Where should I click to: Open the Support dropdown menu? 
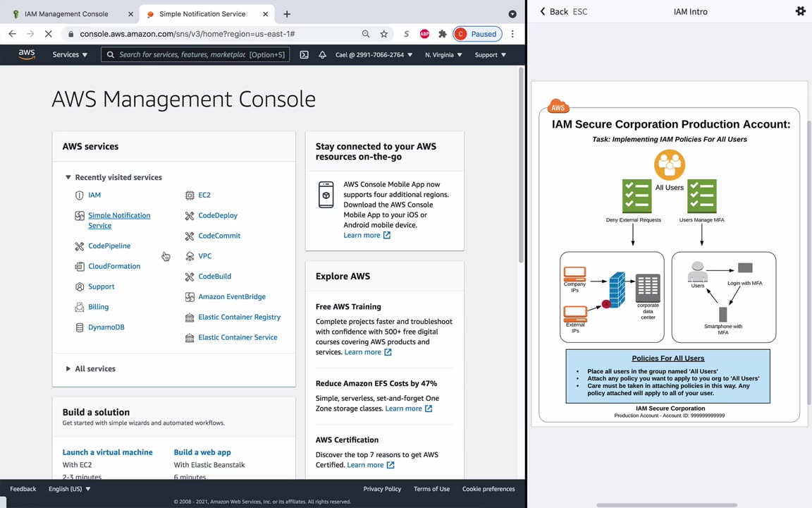[x=491, y=54]
